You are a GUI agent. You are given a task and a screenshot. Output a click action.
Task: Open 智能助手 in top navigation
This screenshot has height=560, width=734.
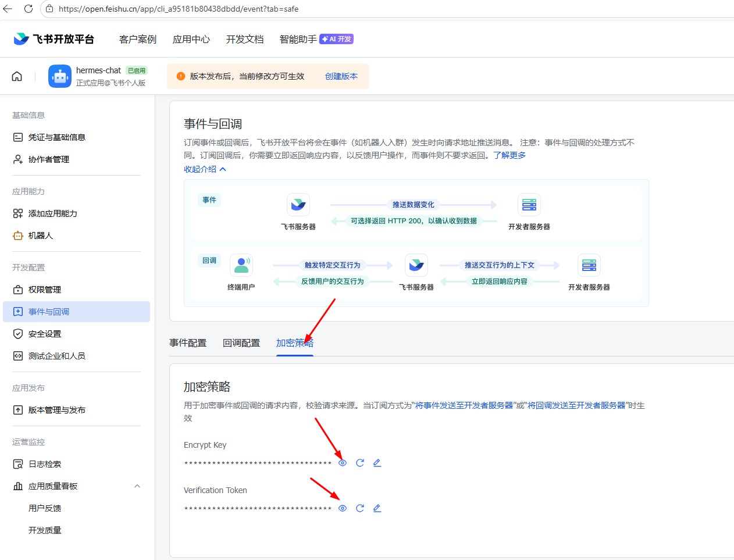tap(298, 39)
